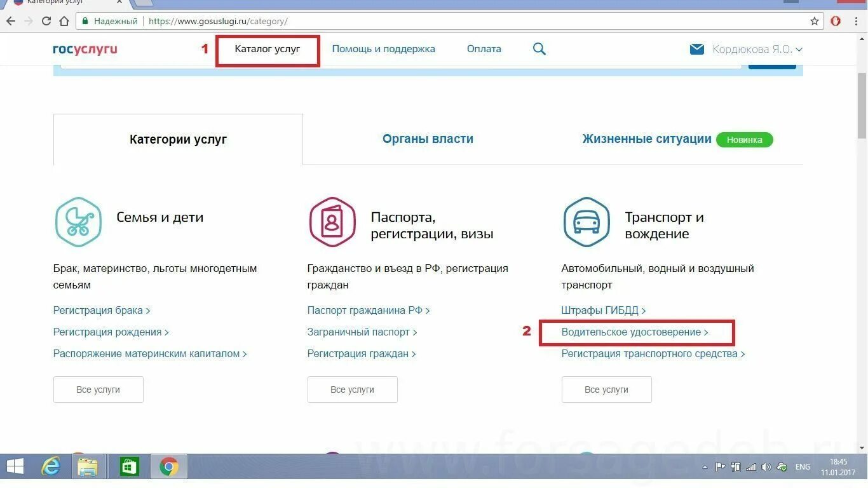Close the browser tab
The width and height of the screenshot is (868, 488).
click(119, 2)
